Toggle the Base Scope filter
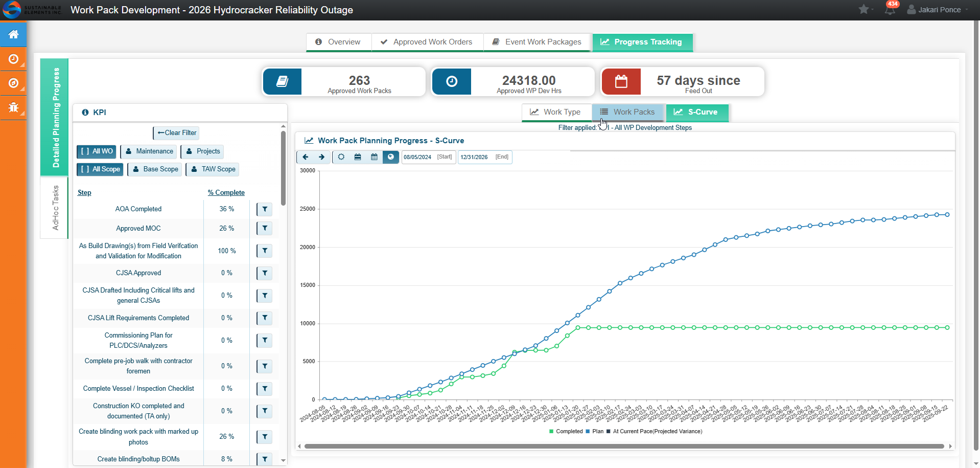This screenshot has width=980, height=468. pyautogui.click(x=155, y=169)
